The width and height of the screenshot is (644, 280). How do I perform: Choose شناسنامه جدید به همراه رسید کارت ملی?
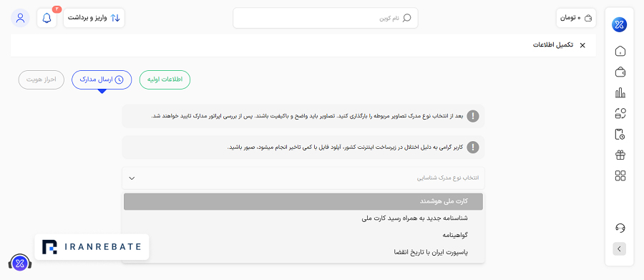pos(303,218)
